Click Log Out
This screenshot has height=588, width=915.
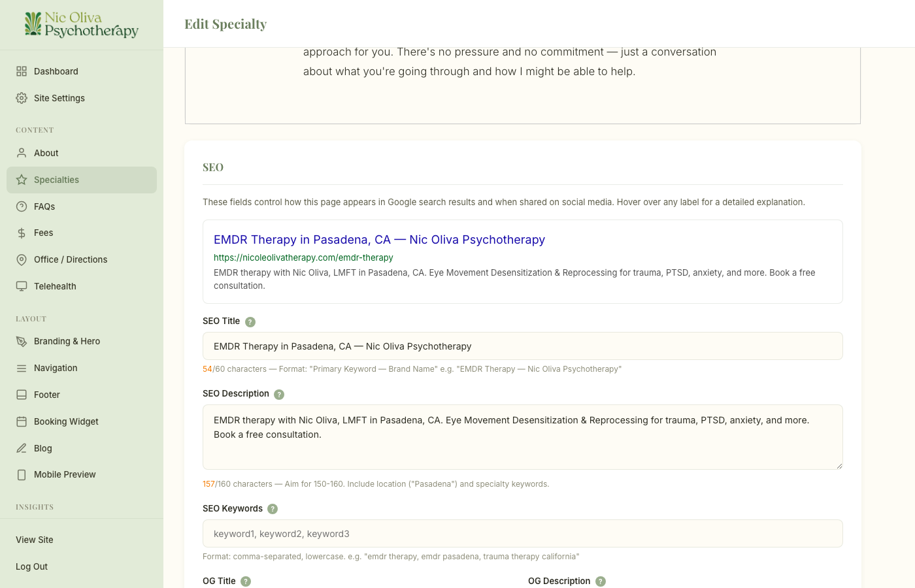31,566
